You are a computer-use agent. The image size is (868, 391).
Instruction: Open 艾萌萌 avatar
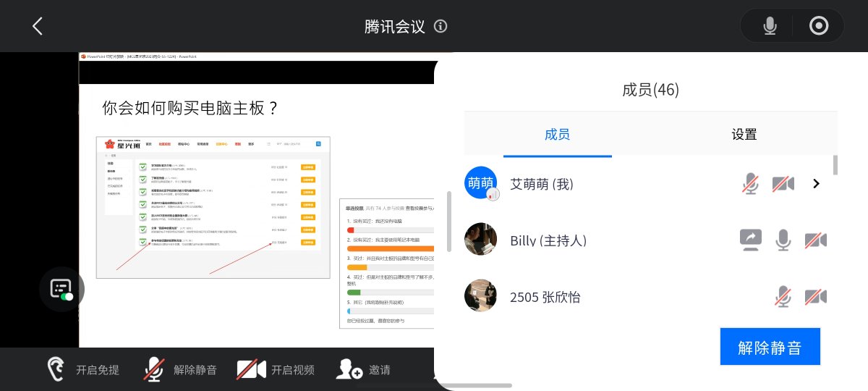pyautogui.click(x=482, y=183)
